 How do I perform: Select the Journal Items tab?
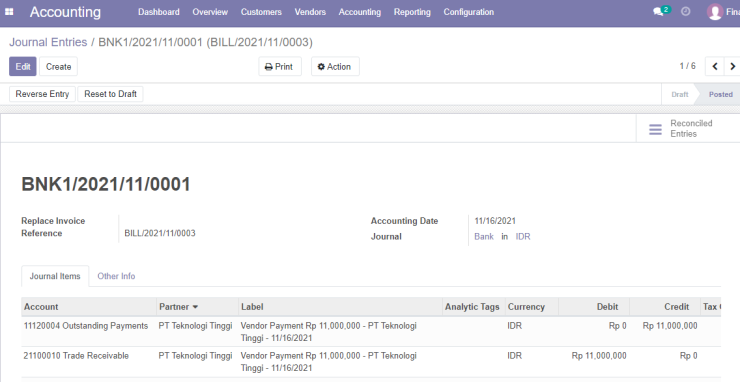point(55,276)
